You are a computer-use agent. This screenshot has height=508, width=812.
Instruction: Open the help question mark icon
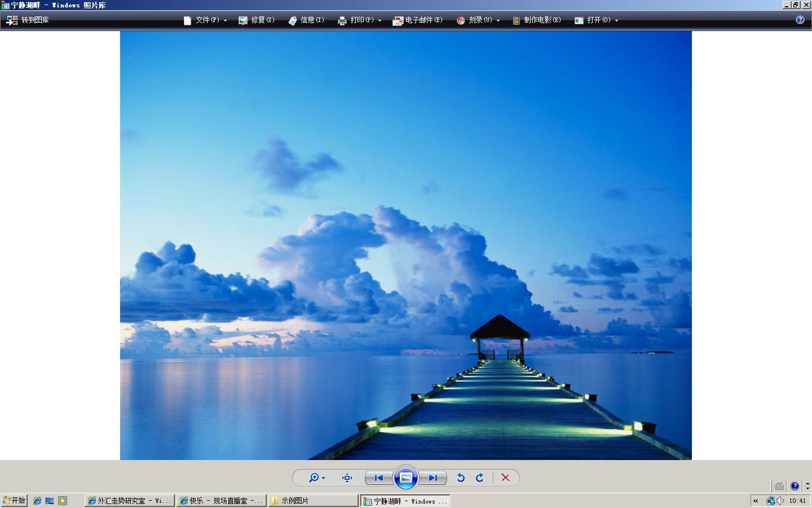(x=800, y=20)
